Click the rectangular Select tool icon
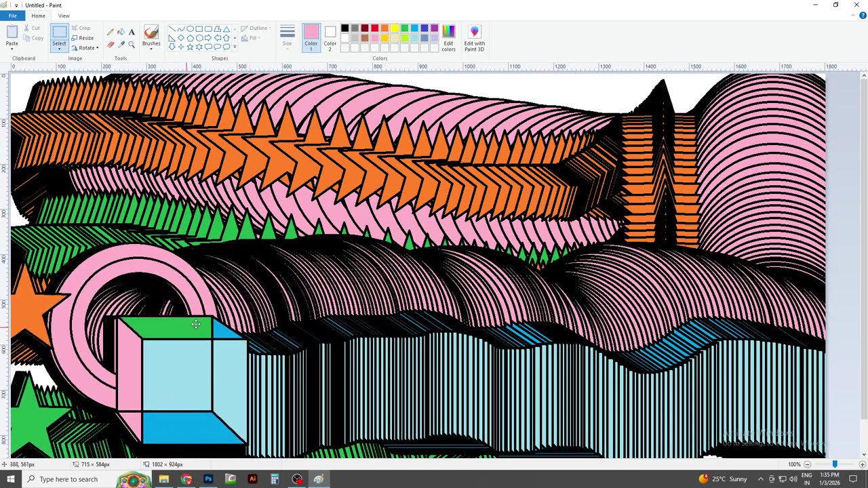 tap(59, 32)
